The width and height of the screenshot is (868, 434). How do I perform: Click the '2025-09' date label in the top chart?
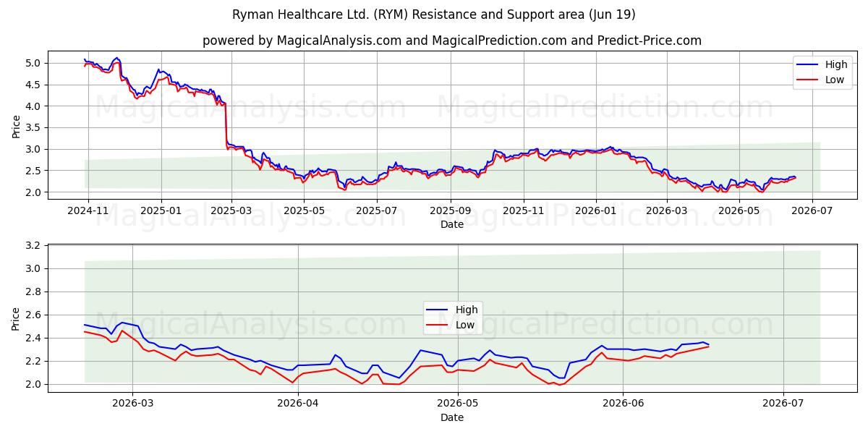pyautogui.click(x=450, y=211)
